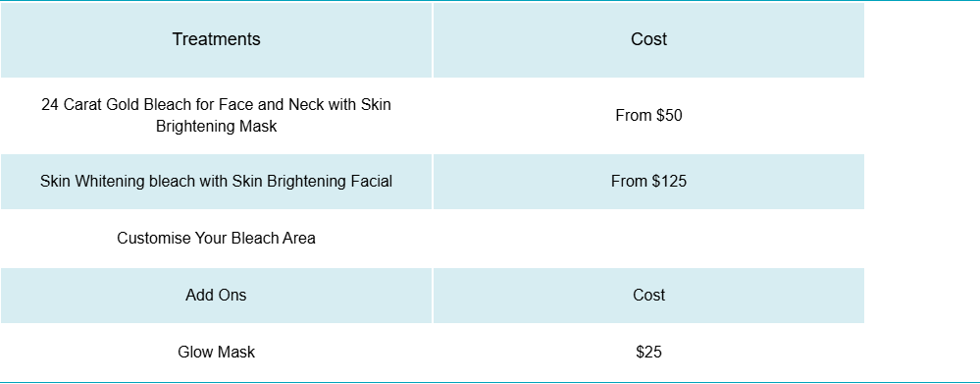This screenshot has height=384, width=980.
Task: Click the From $125 price cell
Action: coord(648,182)
